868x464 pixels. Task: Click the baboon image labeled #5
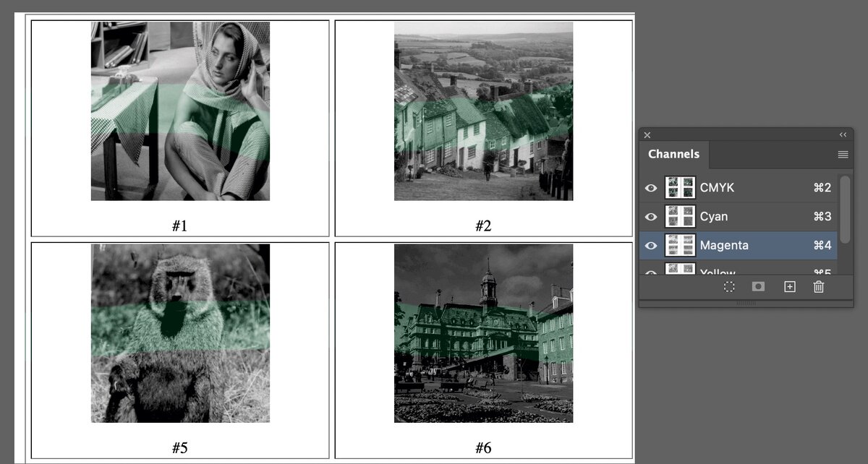[x=180, y=333]
